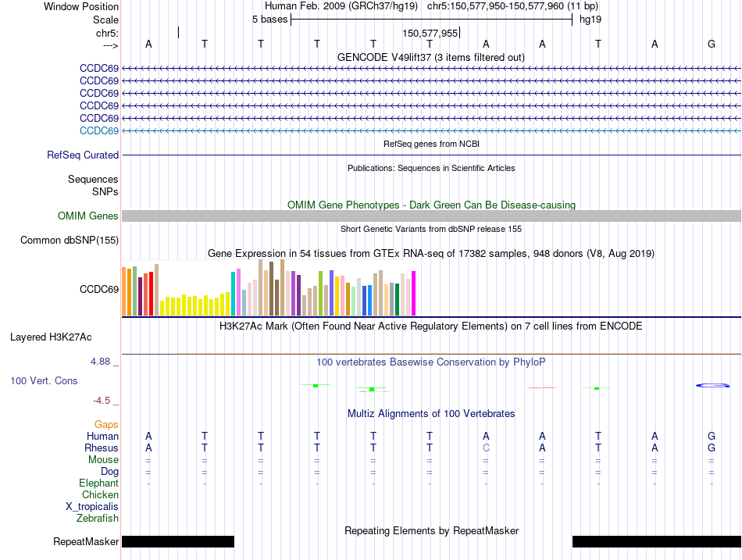This screenshot has width=742, height=560.
Task: Click '100 vertebrates Basewise Conservation by PhyloP'
Action: click(x=431, y=362)
